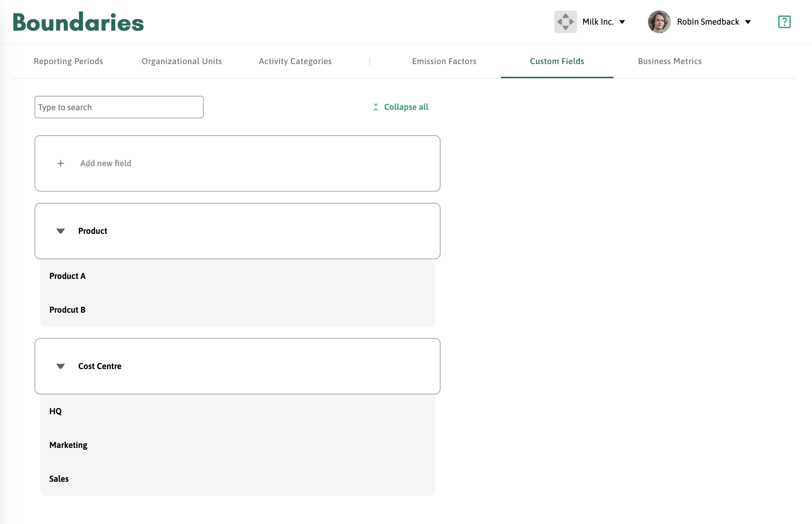Viewport: 812px width, 524px height.
Task: Switch to the Reporting Periods tab
Action: click(x=68, y=61)
